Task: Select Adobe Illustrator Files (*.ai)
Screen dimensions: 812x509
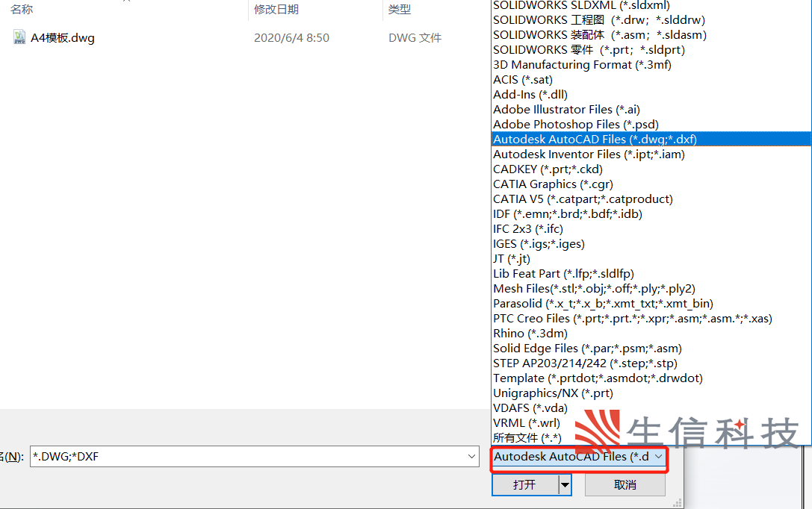Action: point(651,110)
